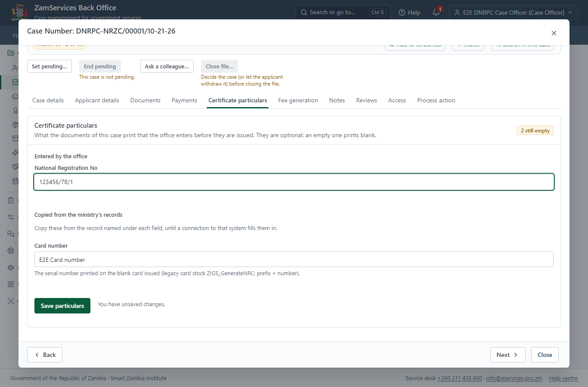
Task: Click the Close file... button
Action: (220, 66)
